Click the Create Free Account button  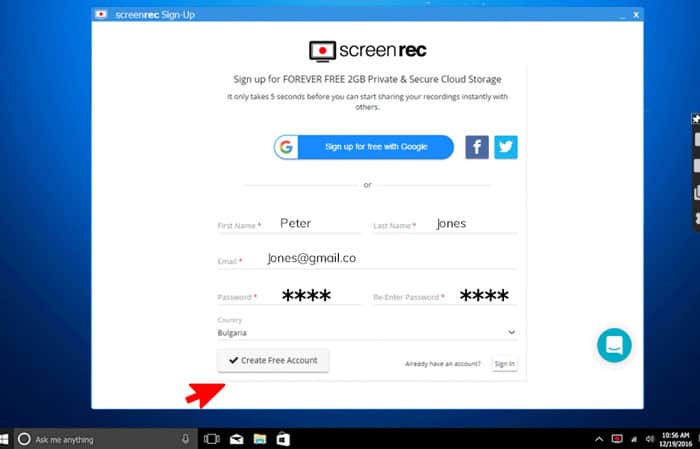click(273, 360)
